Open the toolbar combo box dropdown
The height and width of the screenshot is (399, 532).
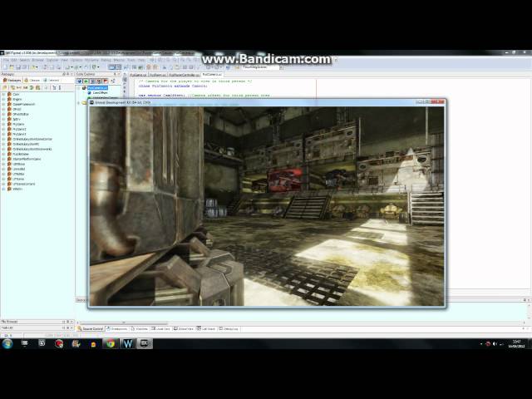281,67
